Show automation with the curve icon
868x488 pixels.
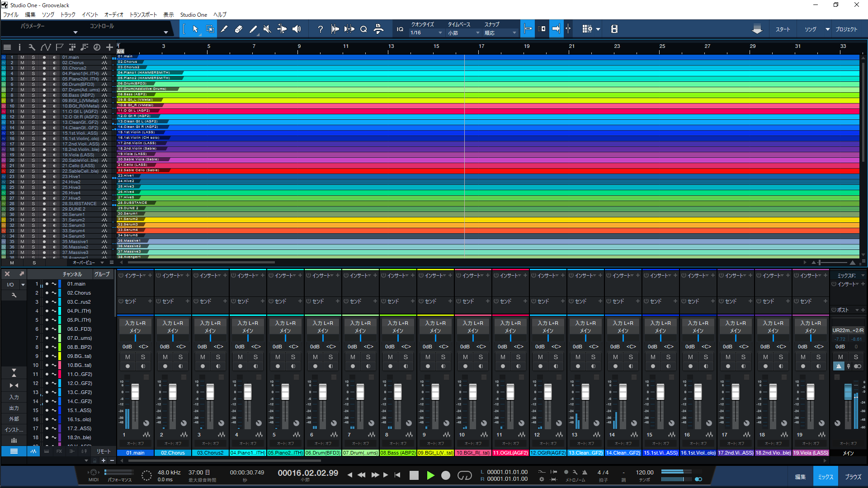(46, 47)
